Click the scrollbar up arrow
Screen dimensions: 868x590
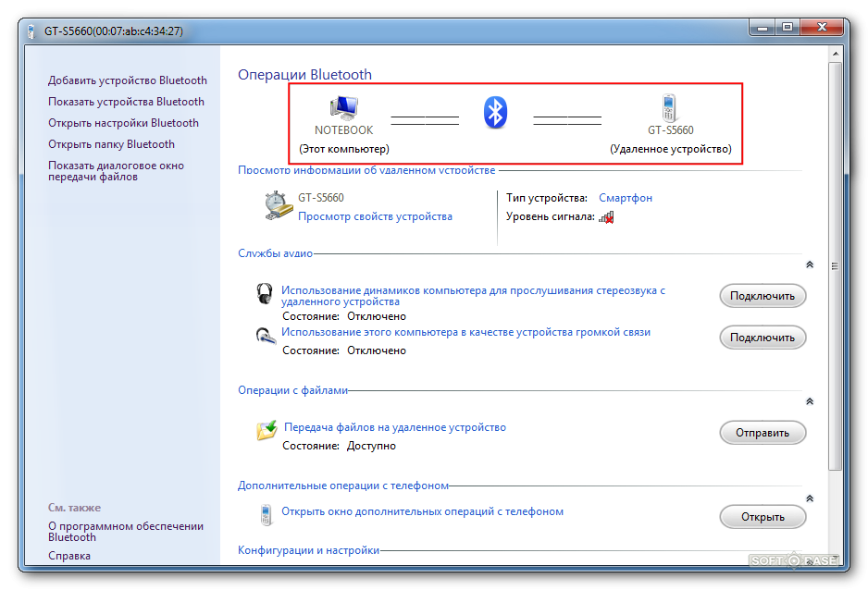pos(836,54)
